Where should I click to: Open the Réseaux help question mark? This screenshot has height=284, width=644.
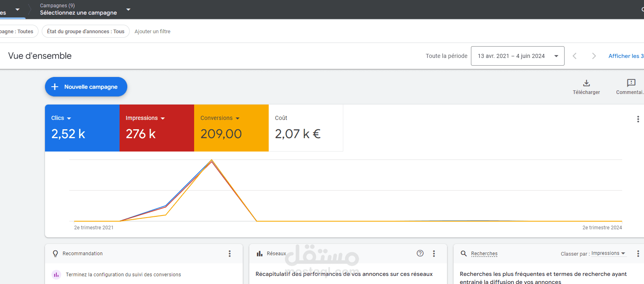click(420, 253)
